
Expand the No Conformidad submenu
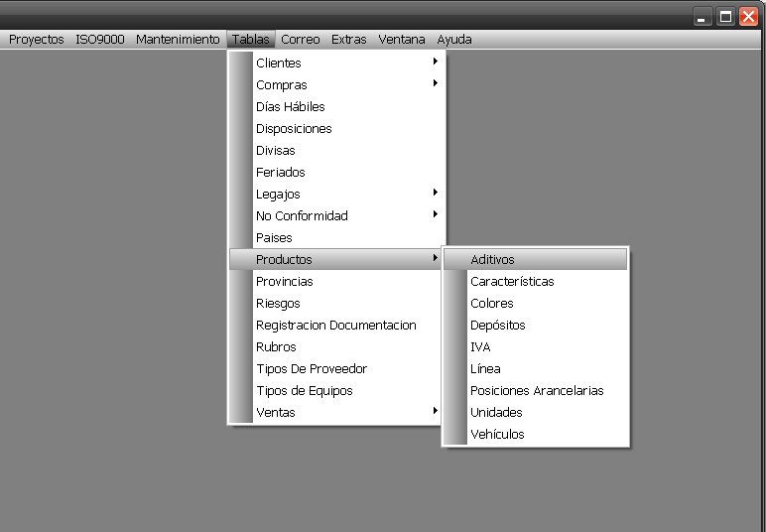point(302,215)
